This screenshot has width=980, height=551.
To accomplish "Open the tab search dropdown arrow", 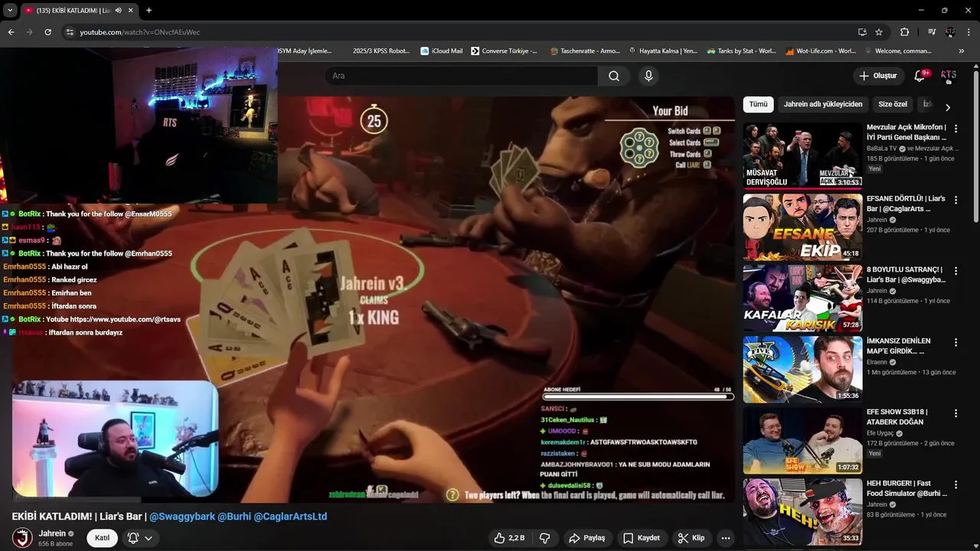I will tap(10, 11).
